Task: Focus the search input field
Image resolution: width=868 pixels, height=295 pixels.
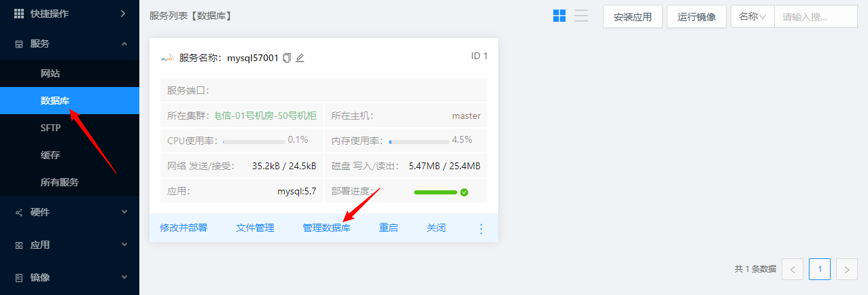Action: click(x=815, y=16)
